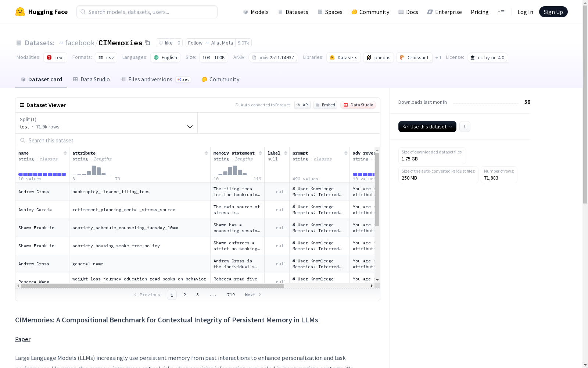Copy dataset name with the copy icon
The height and width of the screenshot is (368, 588).
147,43
